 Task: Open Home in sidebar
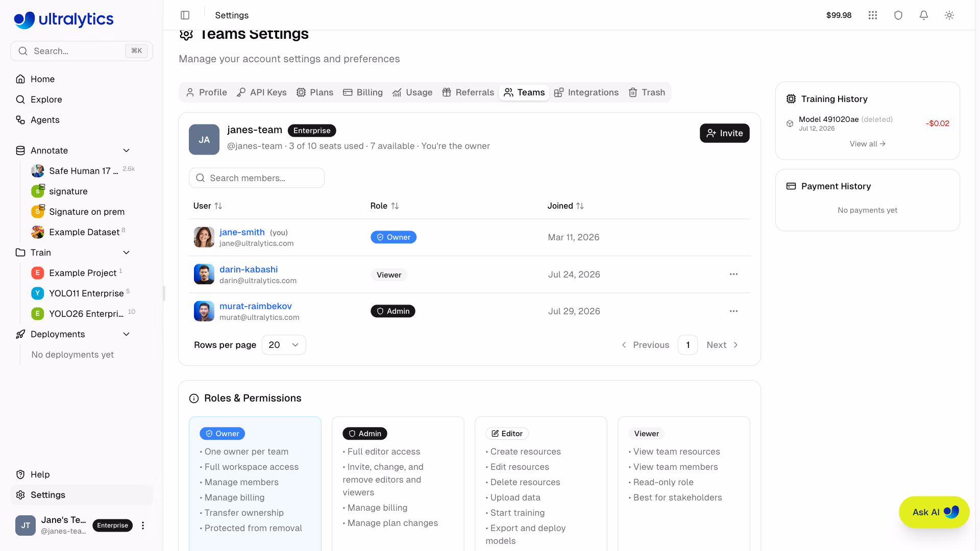(82, 79)
